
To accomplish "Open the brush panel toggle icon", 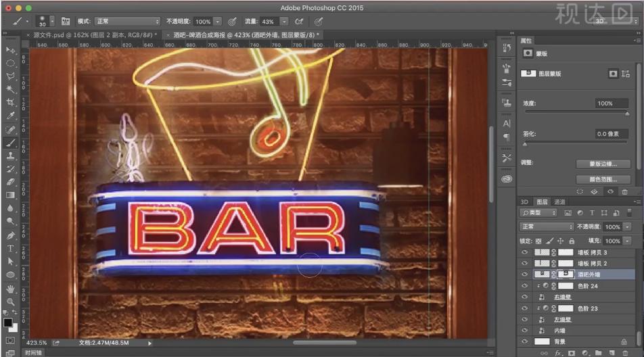I will tap(66, 22).
